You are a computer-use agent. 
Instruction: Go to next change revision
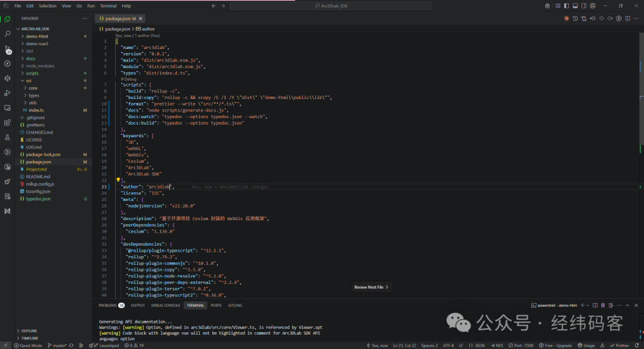(611, 18)
